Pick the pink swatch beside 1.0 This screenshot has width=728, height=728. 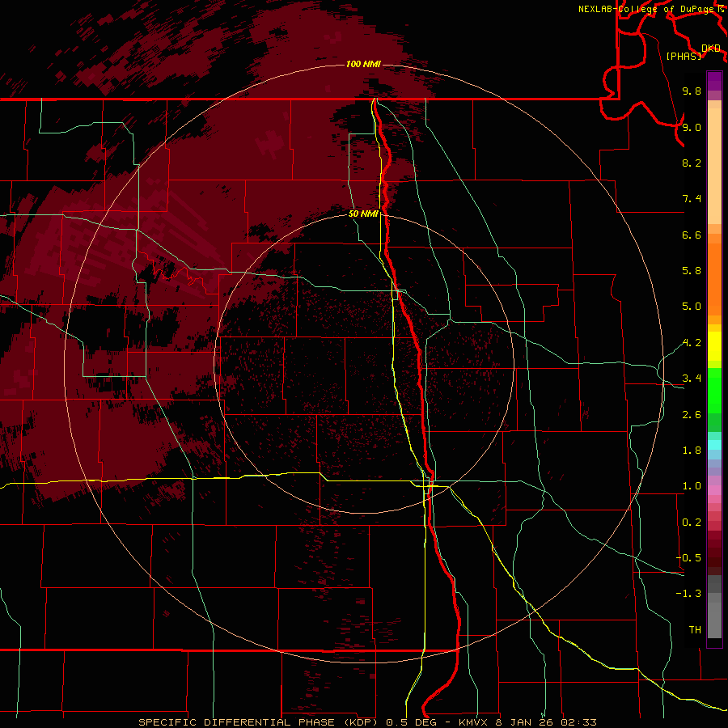coord(714,490)
